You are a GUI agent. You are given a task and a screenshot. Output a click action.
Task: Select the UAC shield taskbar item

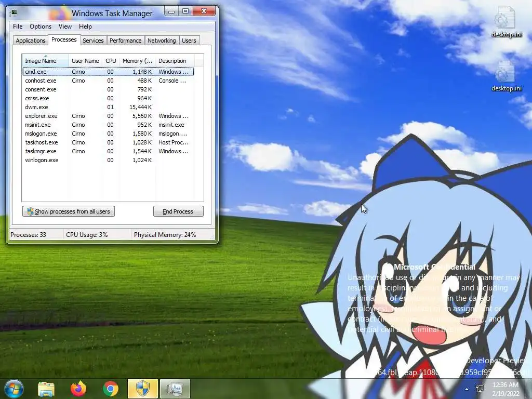click(x=143, y=389)
